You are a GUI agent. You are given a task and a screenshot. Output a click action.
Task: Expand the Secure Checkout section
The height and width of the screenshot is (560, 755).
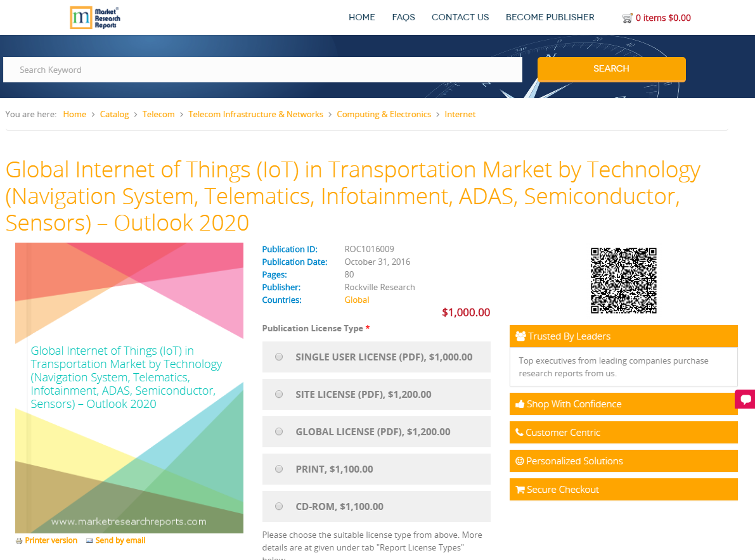(x=624, y=489)
